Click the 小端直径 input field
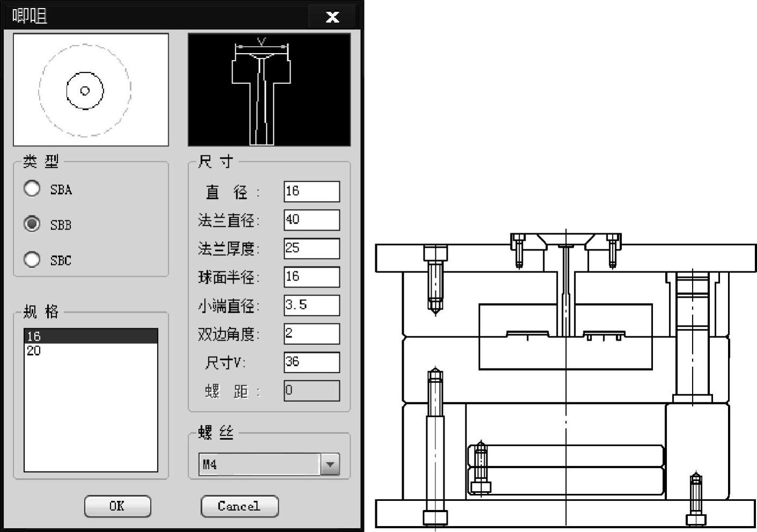Viewport: 757px width, 532px height. click(311, 305)
